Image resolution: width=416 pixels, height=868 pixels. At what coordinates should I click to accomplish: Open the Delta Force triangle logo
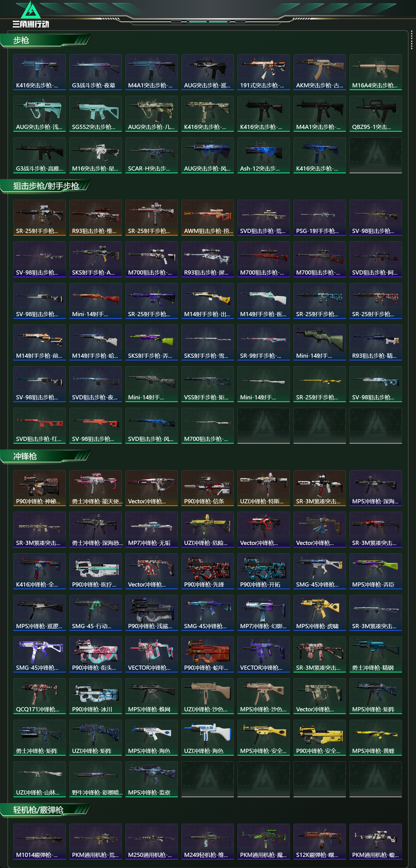(31, 14)
